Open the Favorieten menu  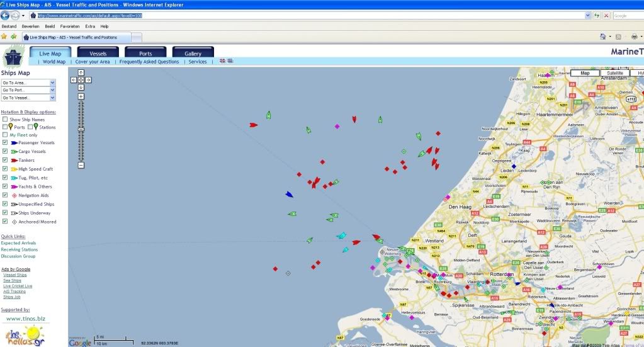(x=70, y=26)
